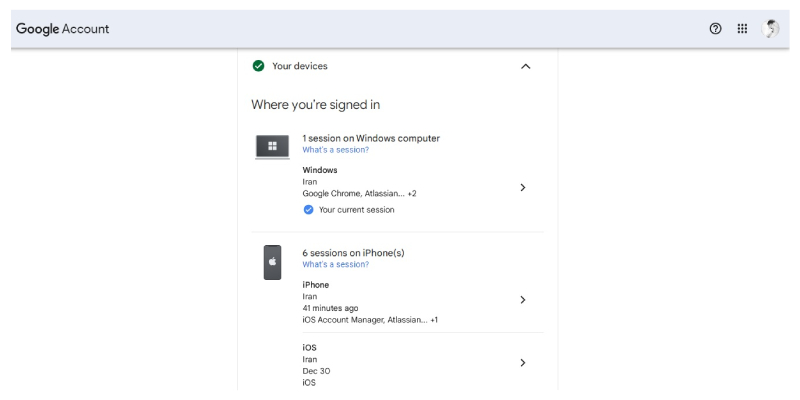Click the Windows computer device icon

pos(272,146)
